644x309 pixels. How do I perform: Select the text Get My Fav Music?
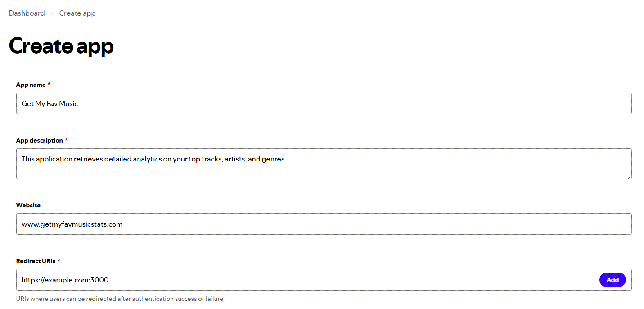50,103
